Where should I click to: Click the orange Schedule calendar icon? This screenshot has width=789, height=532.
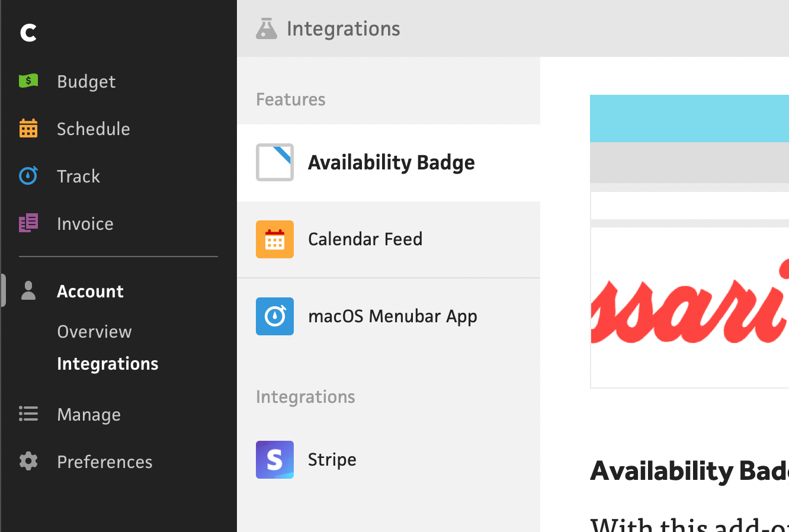pyautogui.click(x=28, y=128)
